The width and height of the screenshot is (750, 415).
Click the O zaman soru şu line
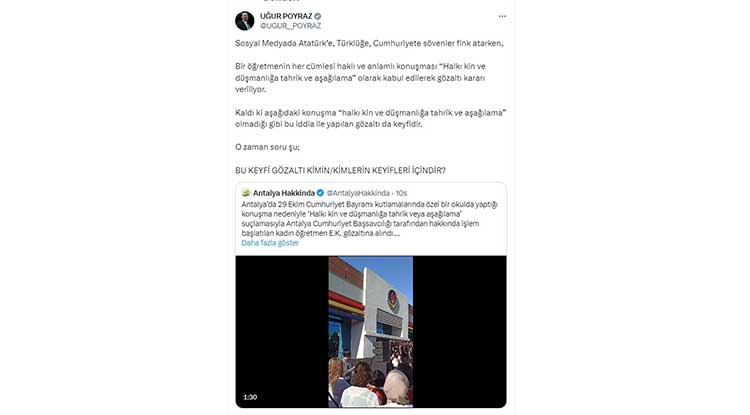click(267, 147)
